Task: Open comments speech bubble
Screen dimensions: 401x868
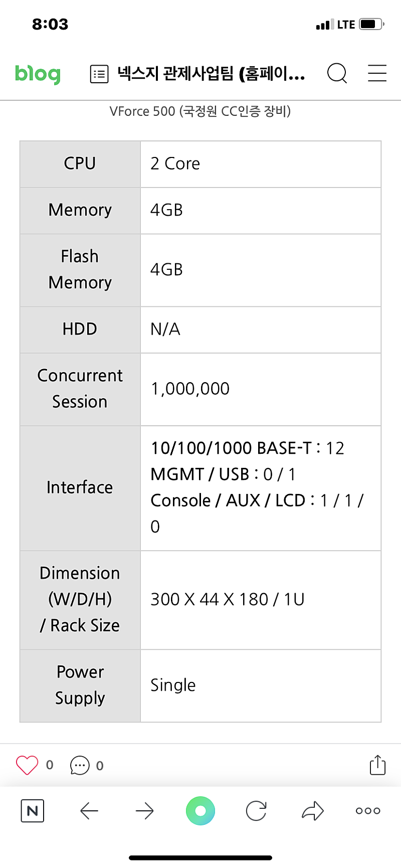Action: pos(80,766)
